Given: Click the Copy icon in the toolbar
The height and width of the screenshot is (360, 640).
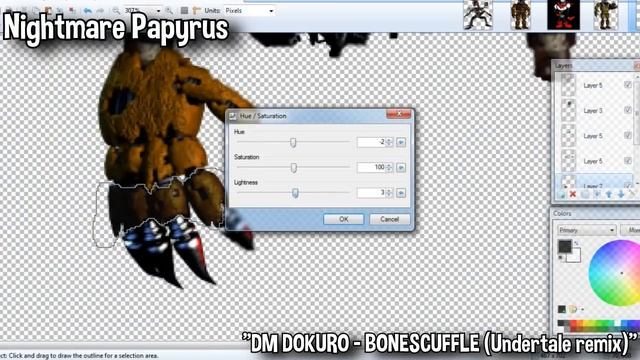Looking at the screenshot, I should (x=36, y=11).
